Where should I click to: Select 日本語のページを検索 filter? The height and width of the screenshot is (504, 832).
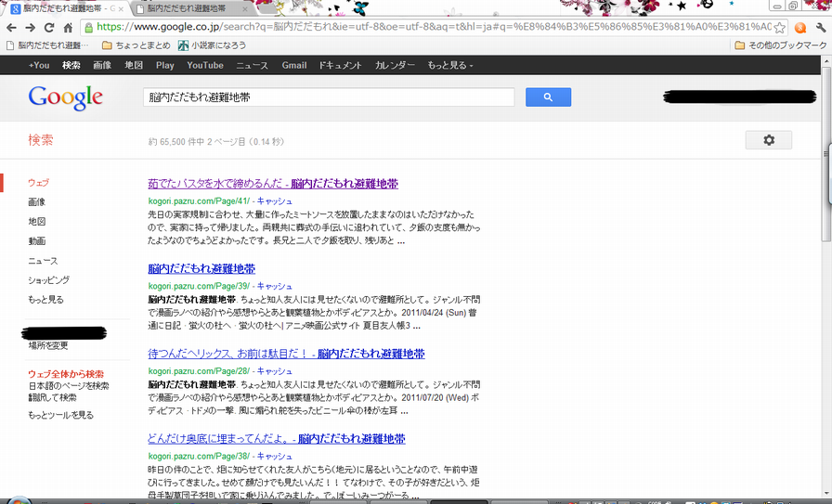pos(69,386)
